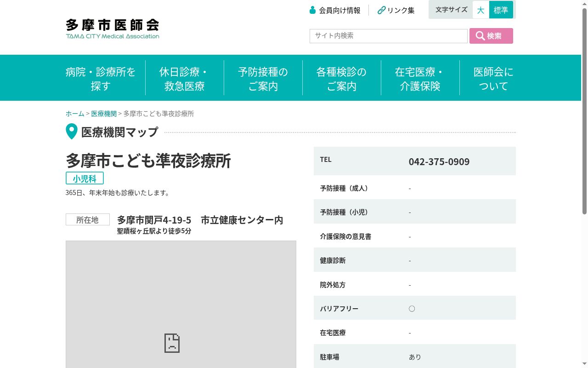588x368 pixels.
Task: Click the member person icon
Action: point(313,10)
